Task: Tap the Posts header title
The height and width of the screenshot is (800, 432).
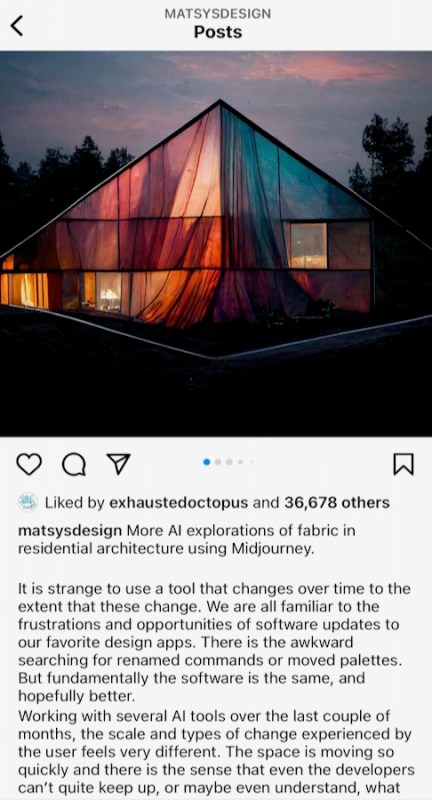Action: coord(218,32)
